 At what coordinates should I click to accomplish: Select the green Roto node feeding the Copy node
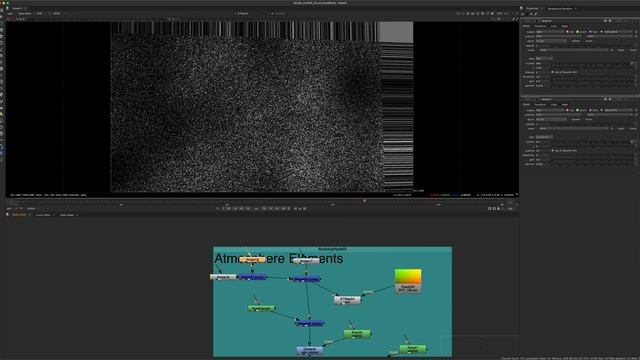[357, 334]
